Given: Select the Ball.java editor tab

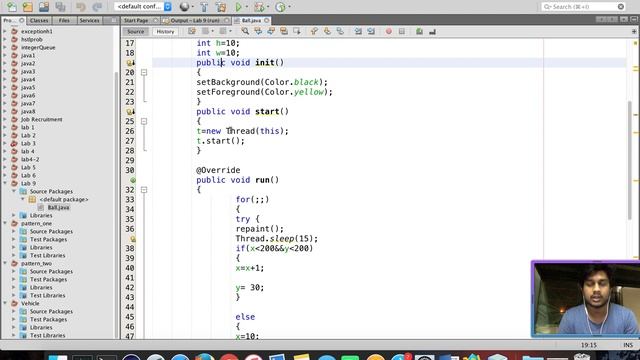Looking at the screenshot, I should coord(251,20).
